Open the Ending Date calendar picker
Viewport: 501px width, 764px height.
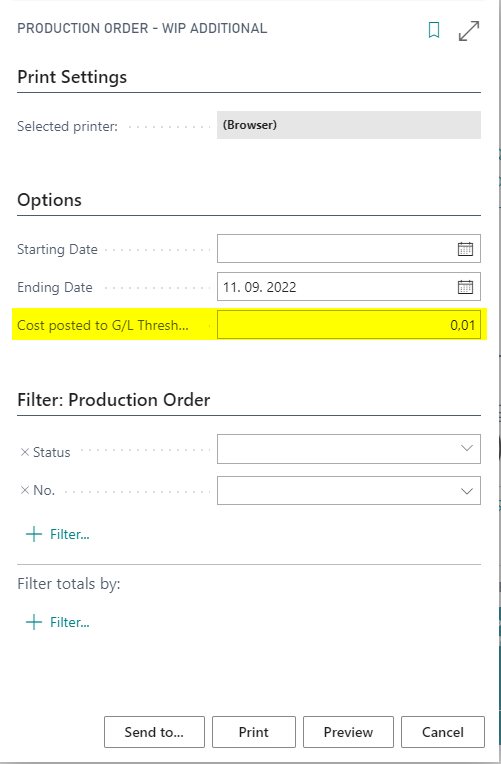coord(465,287)
